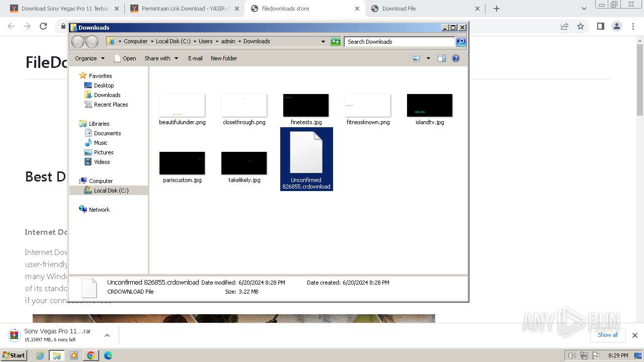Switch to Permintaan Link Download tab
The height and width of the screenshot is (362, 644).
coord(185,9)
